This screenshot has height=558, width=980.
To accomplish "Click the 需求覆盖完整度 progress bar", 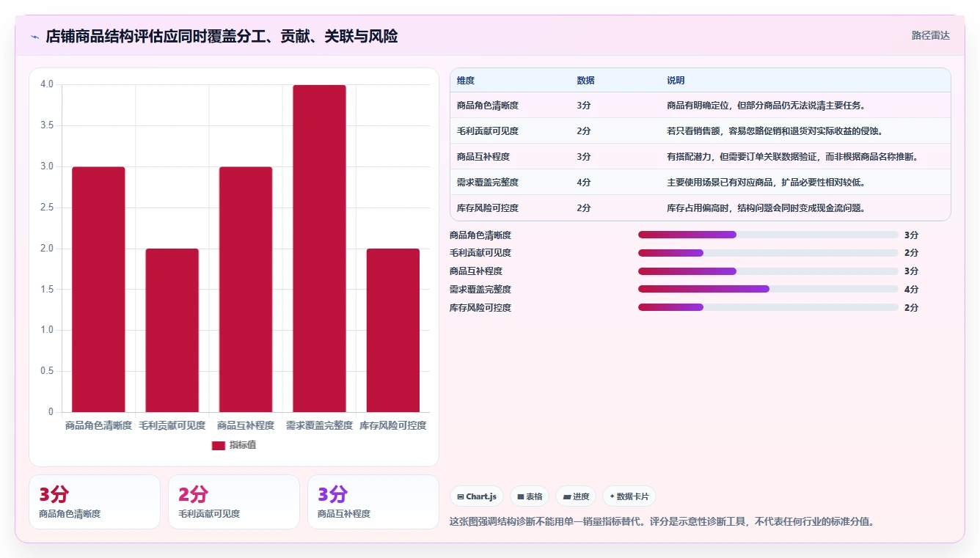I will pos(768,289).
